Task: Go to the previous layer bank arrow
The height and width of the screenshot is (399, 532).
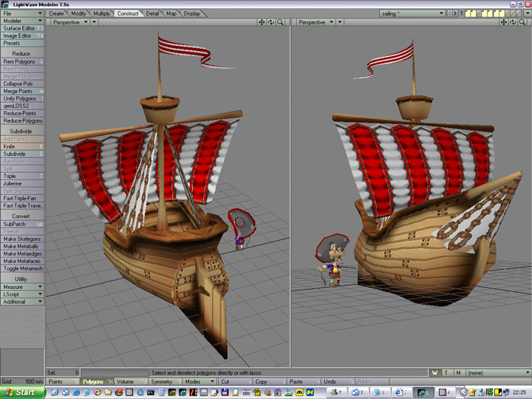Action: coord(450,13)
